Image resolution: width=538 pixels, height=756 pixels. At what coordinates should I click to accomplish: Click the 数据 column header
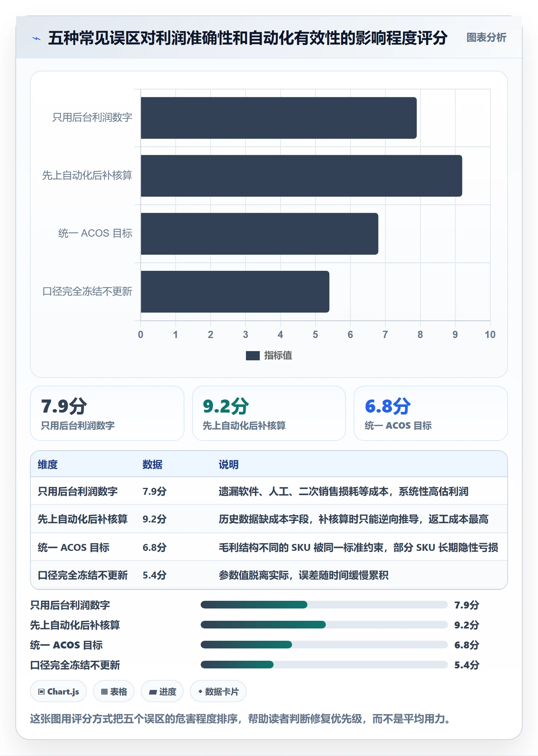tap(152, 464)
